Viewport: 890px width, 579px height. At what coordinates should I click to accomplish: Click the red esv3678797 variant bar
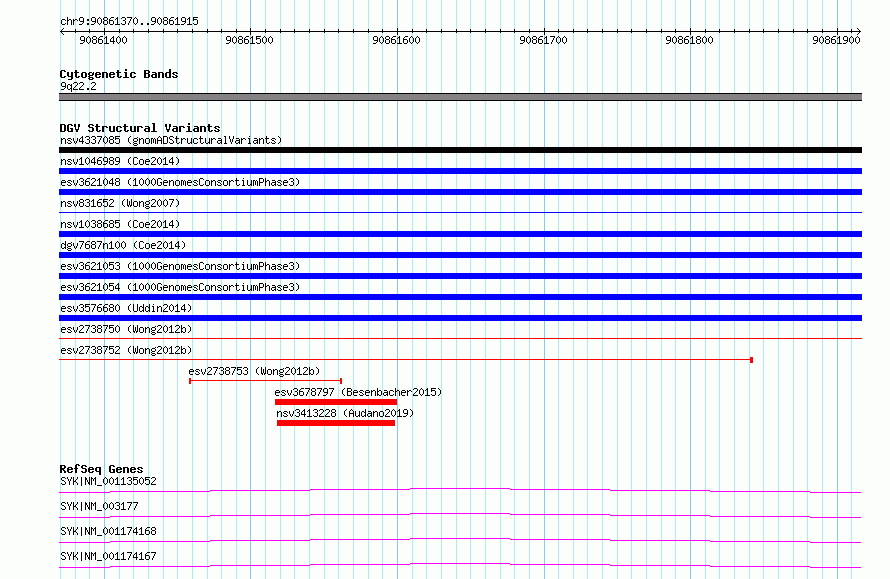click(336, 402)
